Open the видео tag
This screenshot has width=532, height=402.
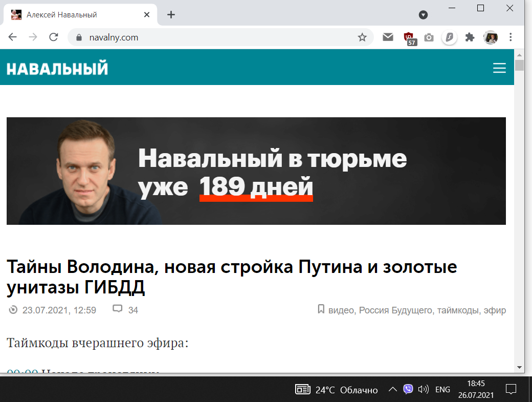[x=341, y=310]
